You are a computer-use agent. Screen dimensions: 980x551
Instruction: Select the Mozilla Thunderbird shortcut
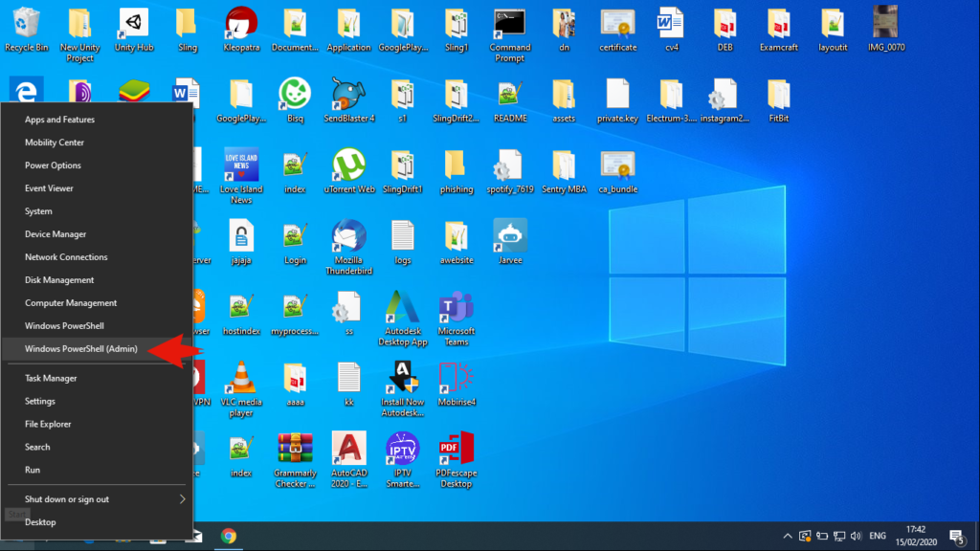pos(348,248)
